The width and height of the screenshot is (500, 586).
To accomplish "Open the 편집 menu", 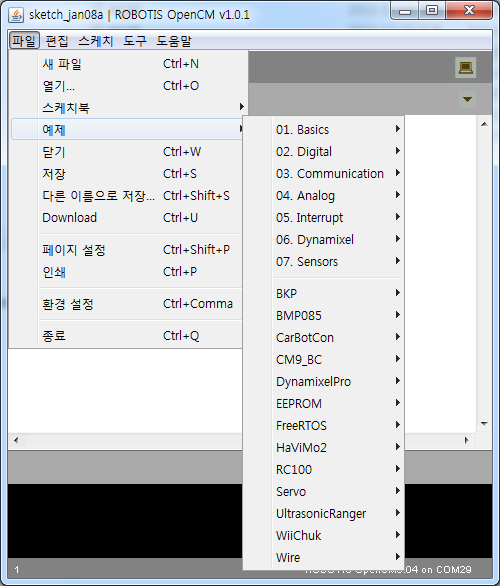I will click(x=57, y=40).
